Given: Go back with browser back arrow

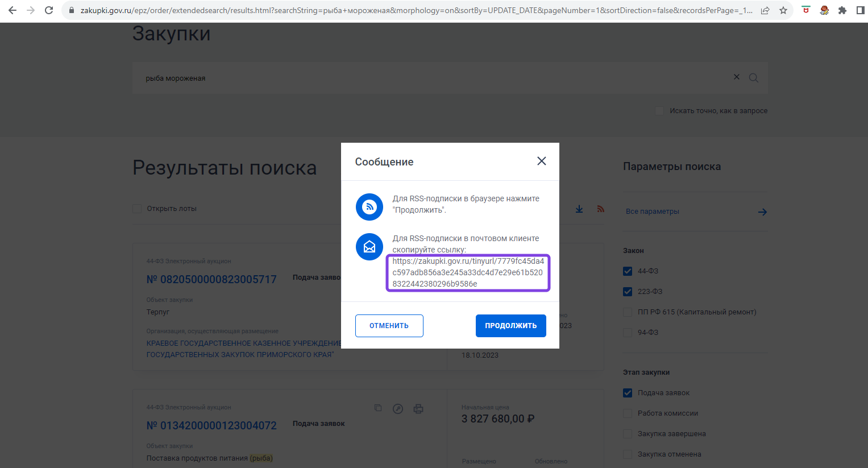Looking at the screenshot, I should pos(13,10).
